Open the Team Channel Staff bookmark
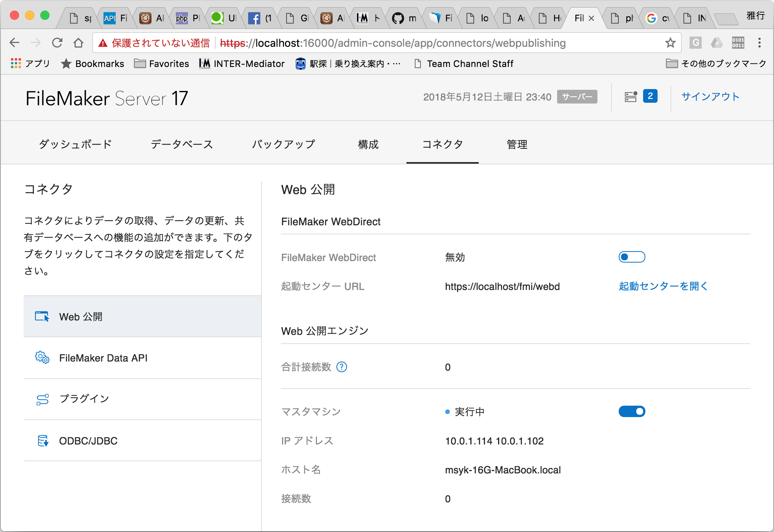Image resolution: width=774 pixels, height=532 pixels. 463,64
